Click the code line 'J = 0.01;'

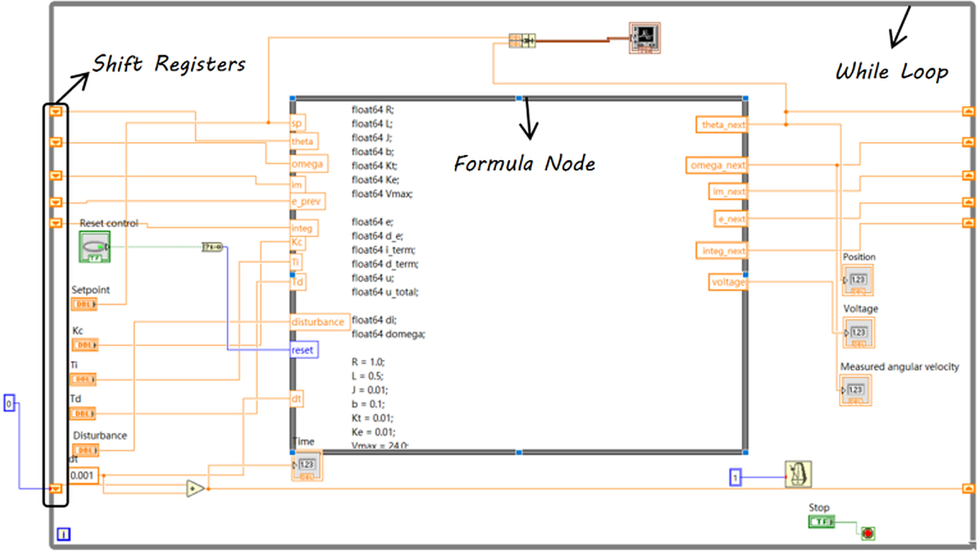(369, 390)
